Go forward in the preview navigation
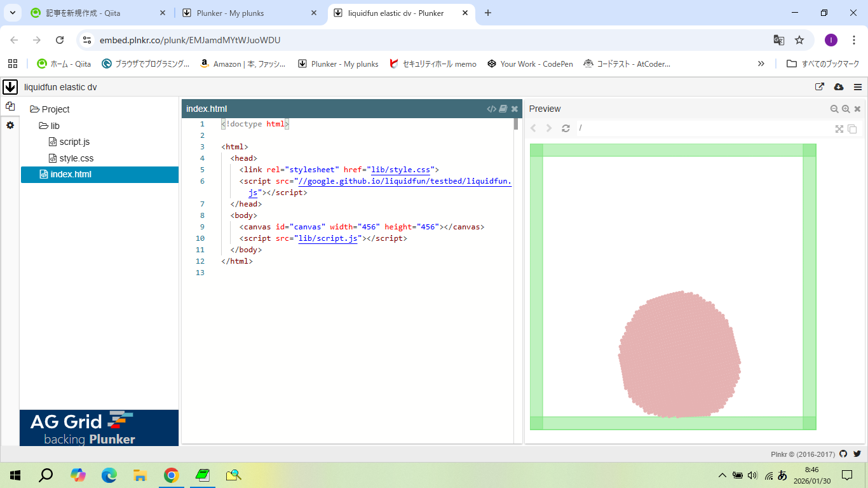This screenshot has height=488, width=868. tap(550, 128)
